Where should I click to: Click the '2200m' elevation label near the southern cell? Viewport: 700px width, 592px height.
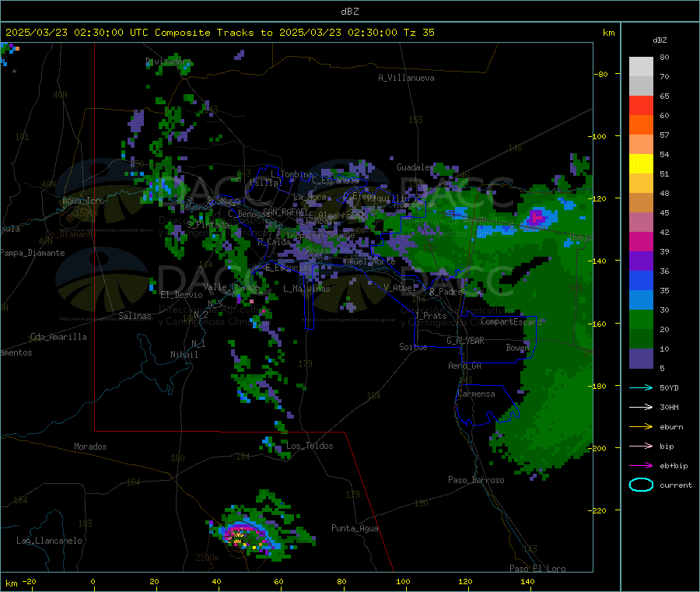[x=207, y=558]
